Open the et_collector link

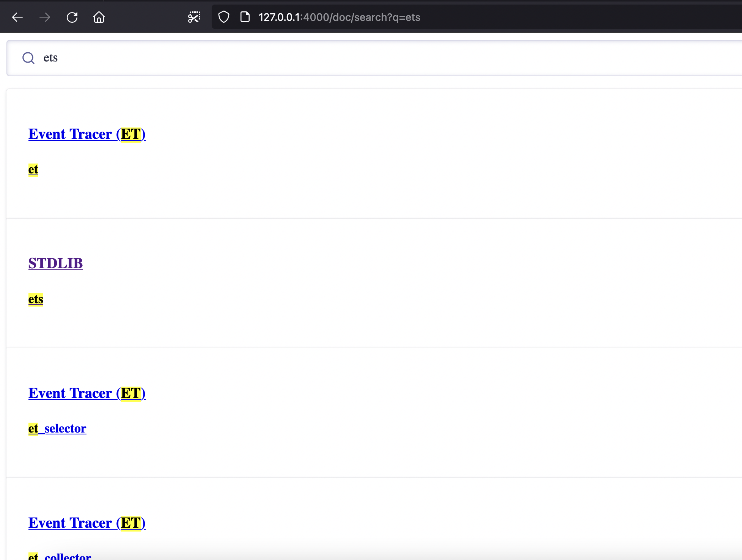60,556
